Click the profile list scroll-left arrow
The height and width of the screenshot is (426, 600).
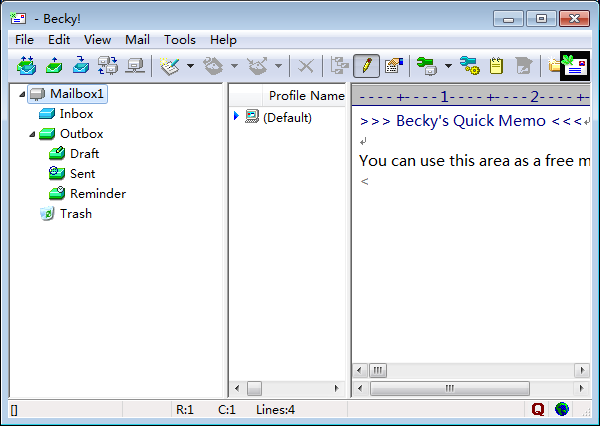tap(237, 388)
